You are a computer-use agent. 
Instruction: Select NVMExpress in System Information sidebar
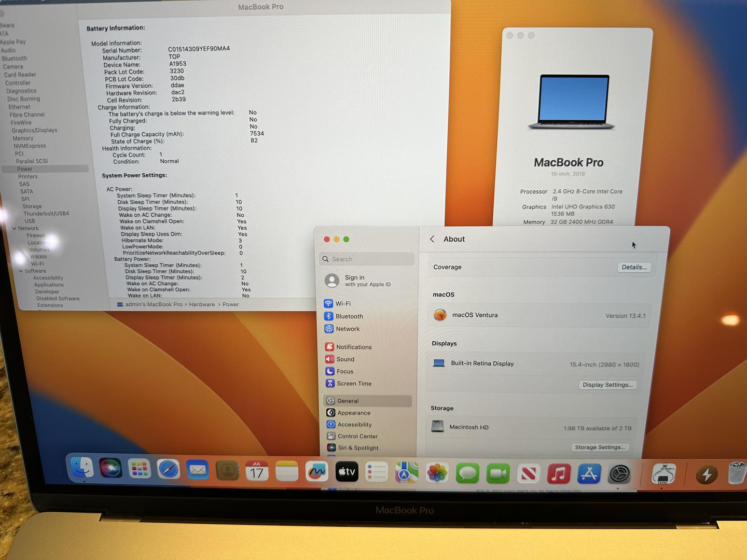(x=30, y=146)
